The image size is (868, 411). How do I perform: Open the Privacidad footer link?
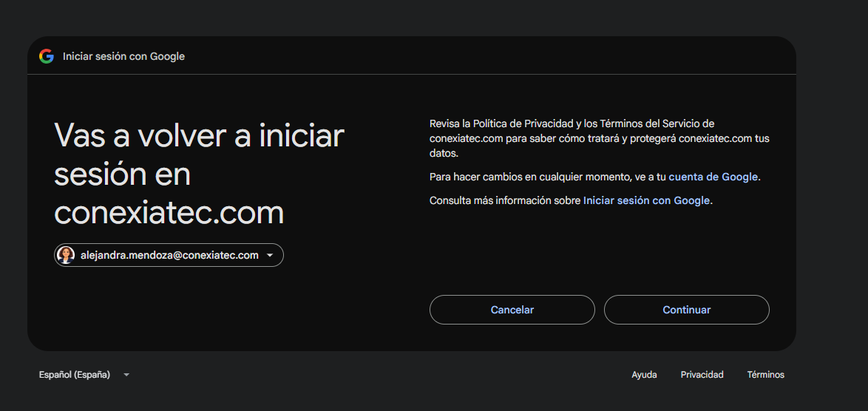coord(702,375)
